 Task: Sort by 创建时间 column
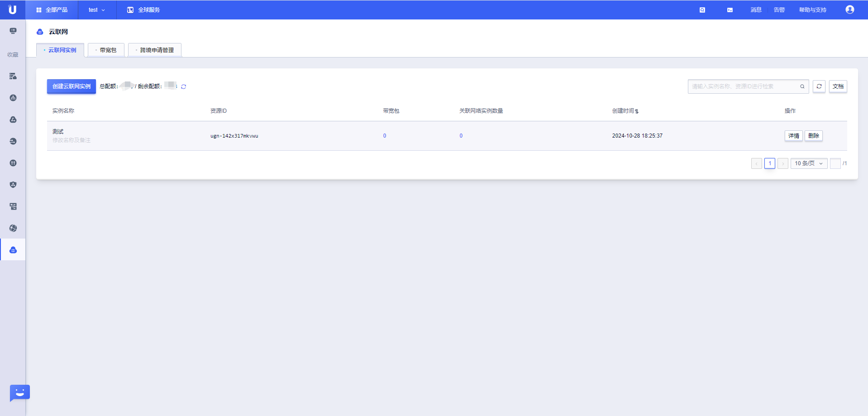click(x=625, y=111)
